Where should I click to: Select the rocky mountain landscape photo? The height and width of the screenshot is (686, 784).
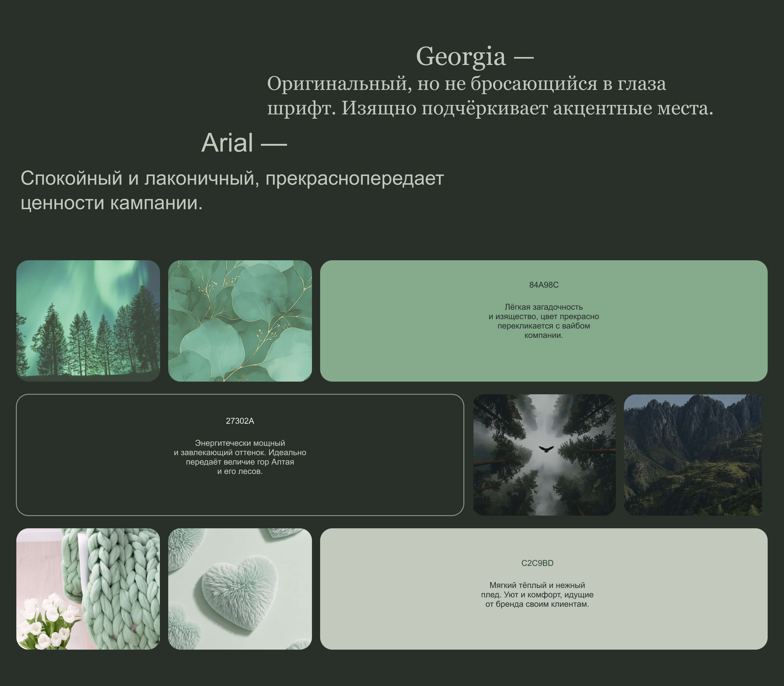693,455
